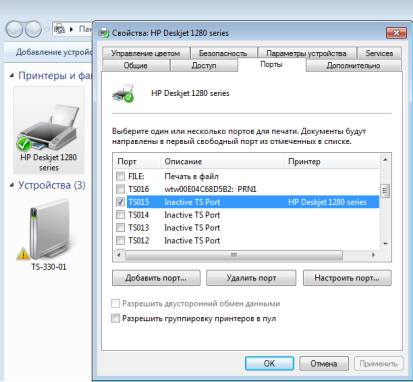Click vertical scrollbar thumb of port list
The width and height of the screenshot is (413, 382).
385,190
